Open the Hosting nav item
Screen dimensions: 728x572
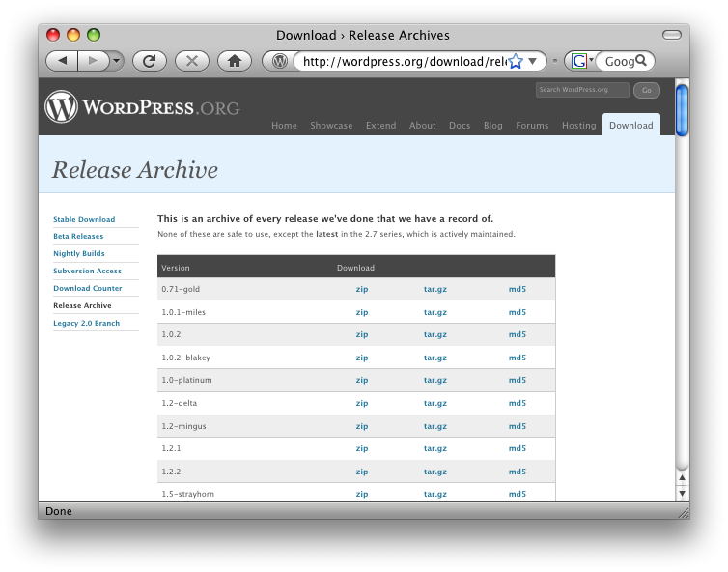[578, 126]
